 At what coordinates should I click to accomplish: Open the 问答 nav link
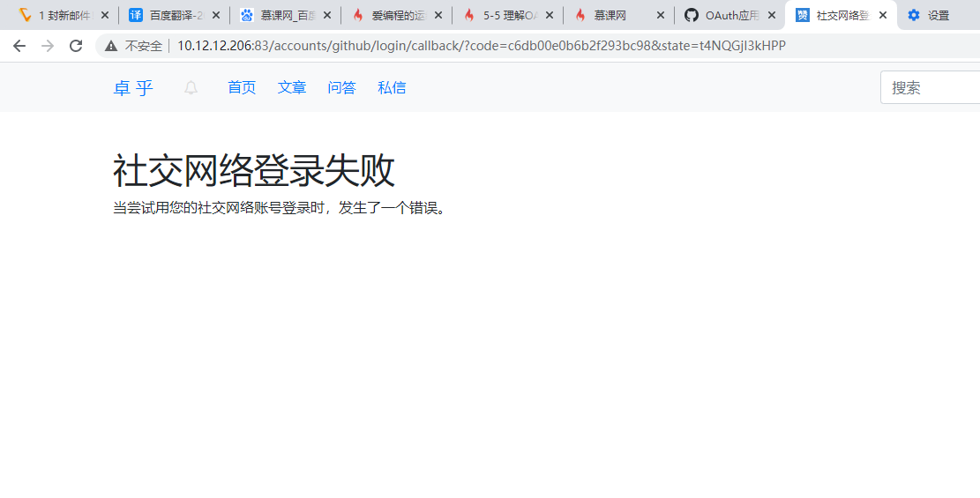coord(342,87)
